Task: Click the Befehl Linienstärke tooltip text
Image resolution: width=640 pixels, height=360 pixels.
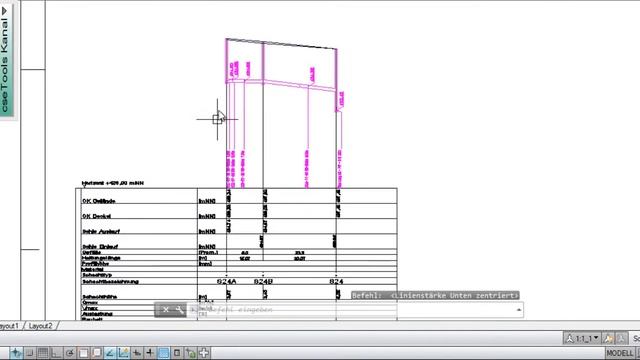Action: tap(435, 295)
